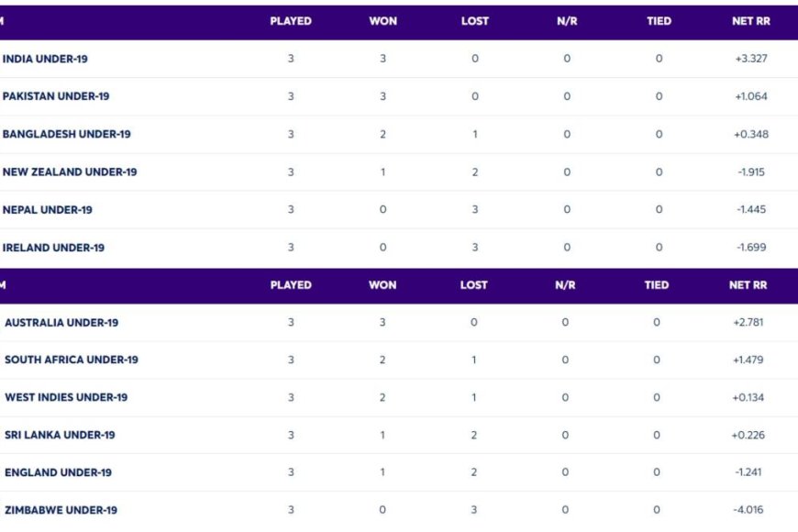Click N/R header in India's group table
The height and width of the screenshot is (532, 798).
(x=566, y=21)
